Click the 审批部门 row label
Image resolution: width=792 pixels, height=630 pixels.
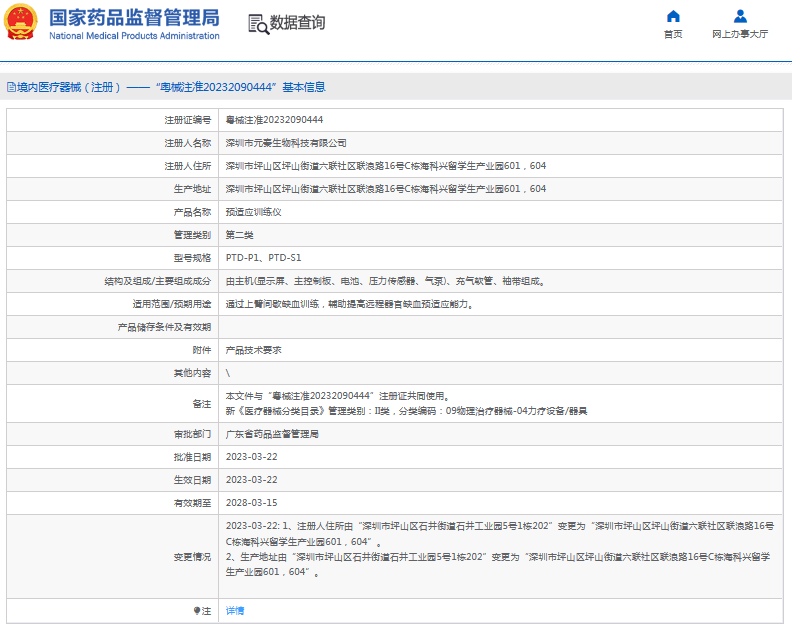[x=192, y=434]
